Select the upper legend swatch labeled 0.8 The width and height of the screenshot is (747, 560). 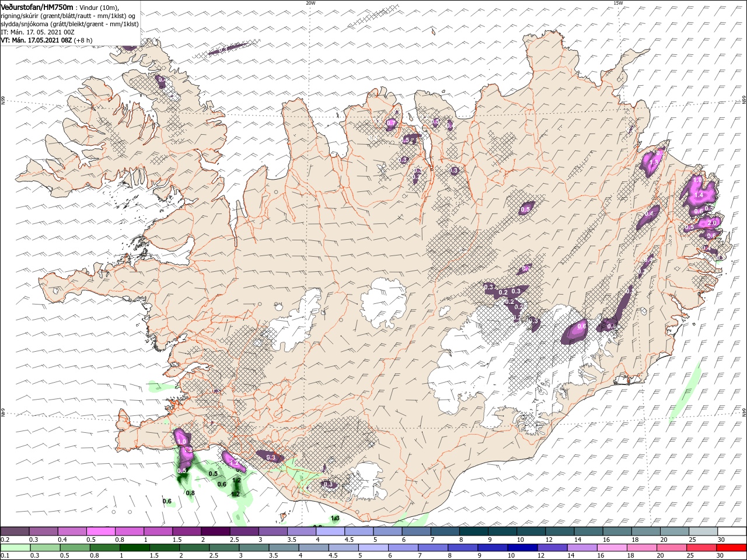[x=129, y=531]
